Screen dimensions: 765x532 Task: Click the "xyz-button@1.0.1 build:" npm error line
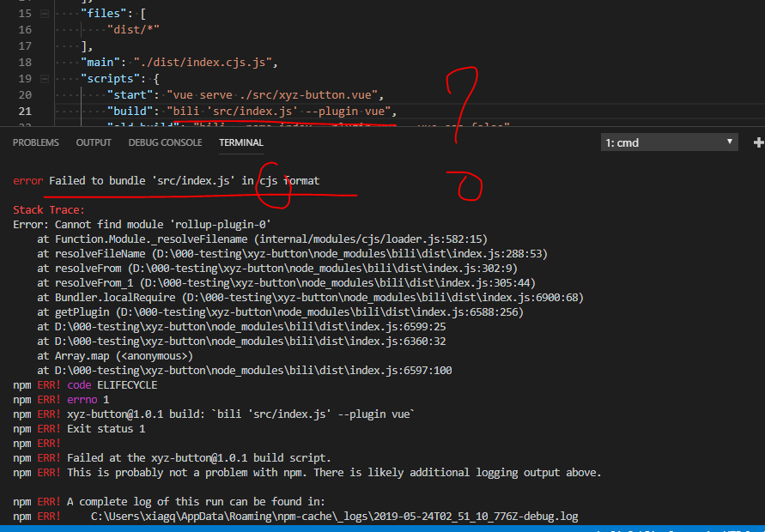click(x=214, y=414)
